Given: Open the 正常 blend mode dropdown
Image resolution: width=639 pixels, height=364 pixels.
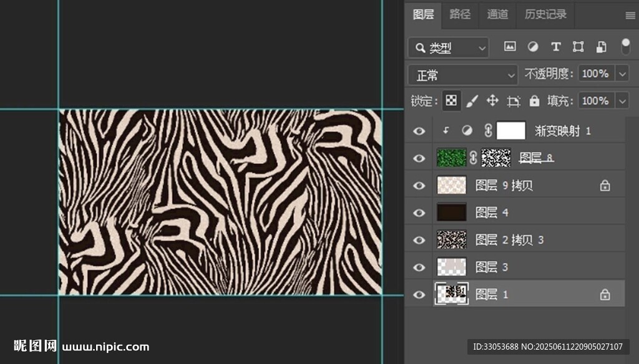Looking at the screenshot, I should point(463,75).
